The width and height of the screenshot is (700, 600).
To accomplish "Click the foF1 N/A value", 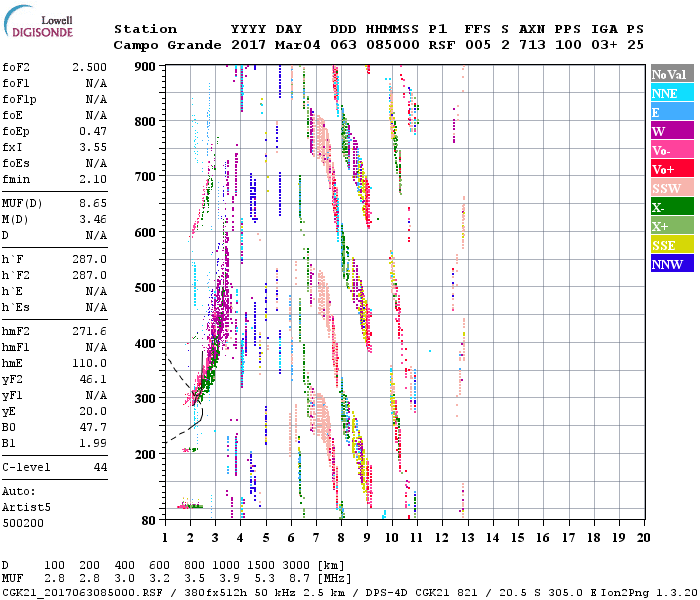I will (96, 83).
